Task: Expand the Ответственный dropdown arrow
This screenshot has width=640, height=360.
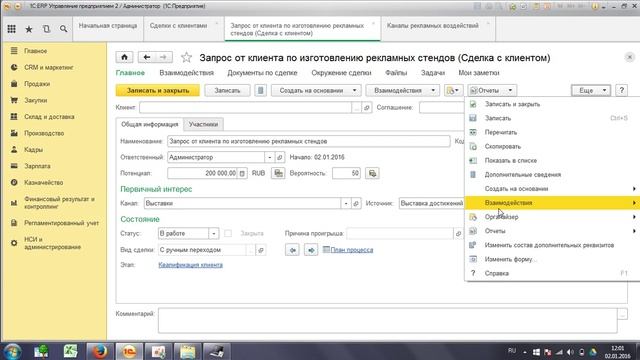Action: [269, 157]
